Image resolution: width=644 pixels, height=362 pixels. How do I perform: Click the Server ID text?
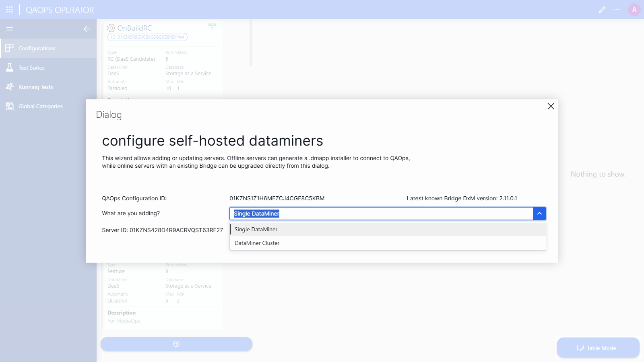(162, 230)
